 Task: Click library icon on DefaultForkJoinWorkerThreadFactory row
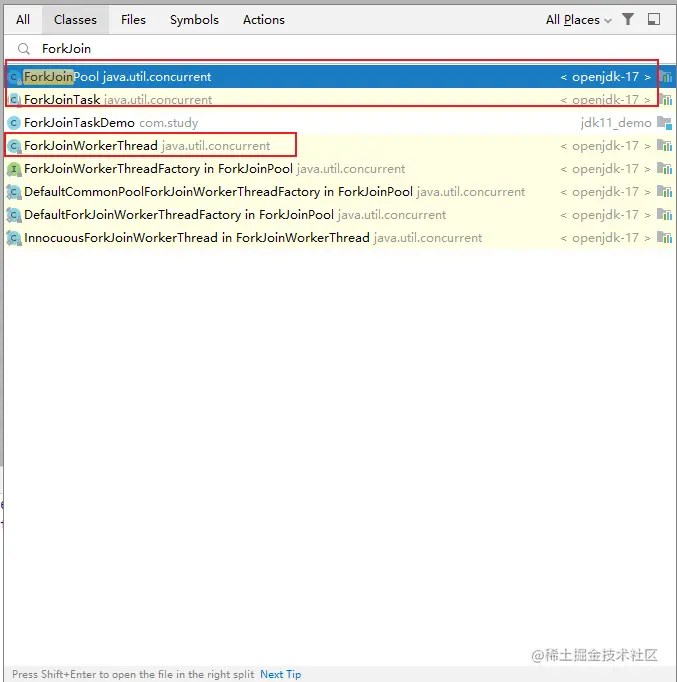point(665,215)
